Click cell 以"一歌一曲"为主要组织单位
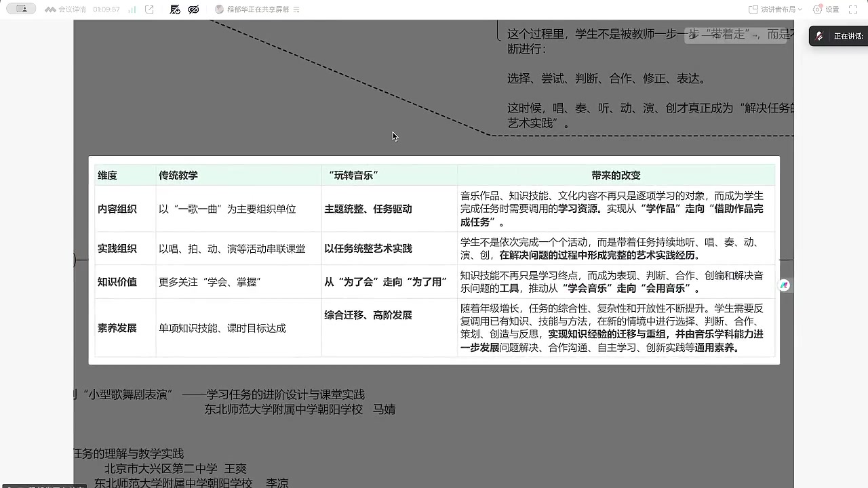Screen dimensions: 868x488 click(x=239, y=209)
